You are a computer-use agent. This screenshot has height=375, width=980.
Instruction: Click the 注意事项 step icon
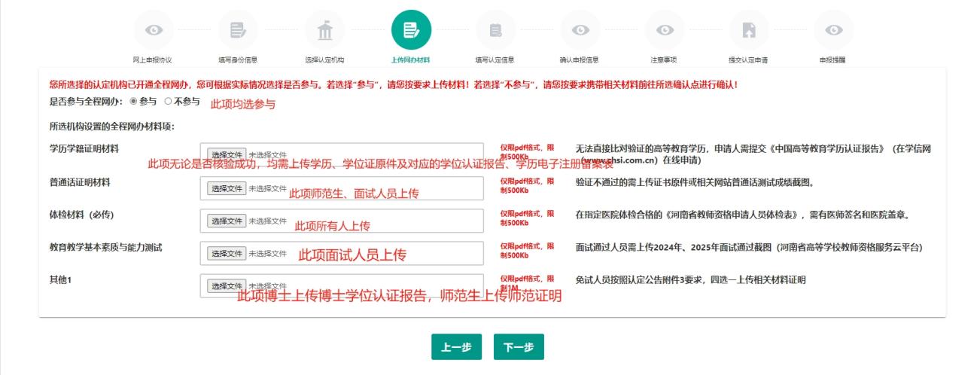click(x=664, y=29)
